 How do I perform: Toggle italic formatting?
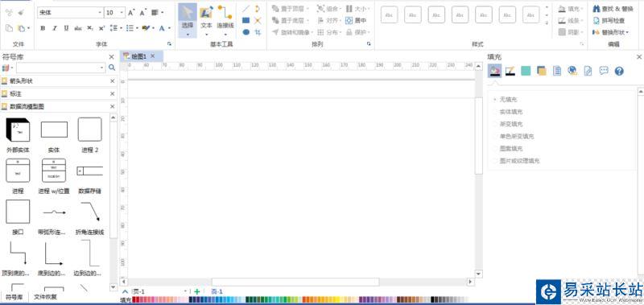click(54, 28)
